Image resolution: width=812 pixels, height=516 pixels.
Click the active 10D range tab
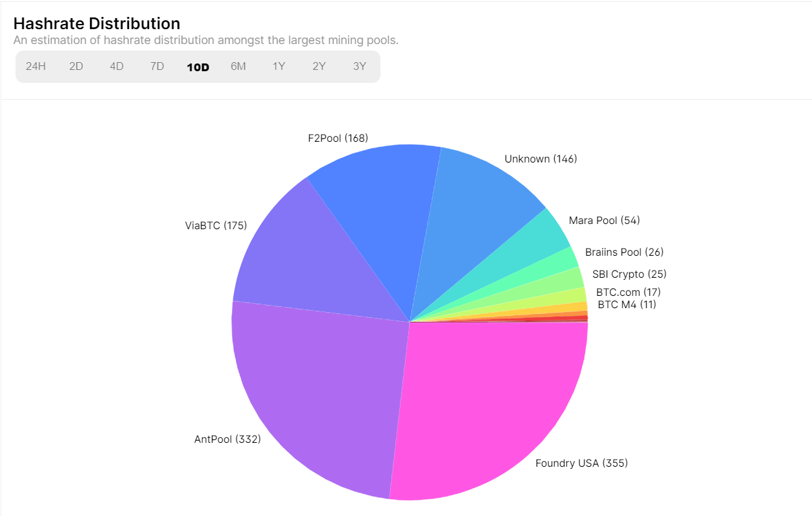[198, 67]
